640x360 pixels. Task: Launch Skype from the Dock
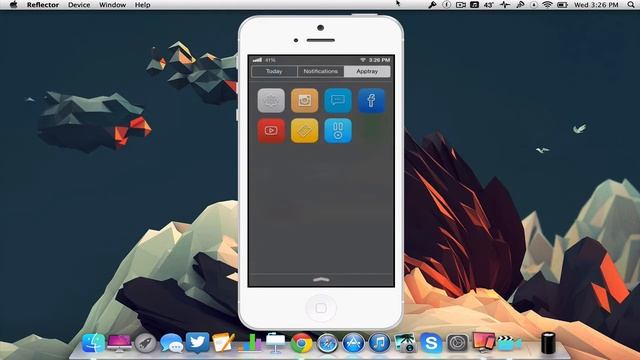(431, 343)
